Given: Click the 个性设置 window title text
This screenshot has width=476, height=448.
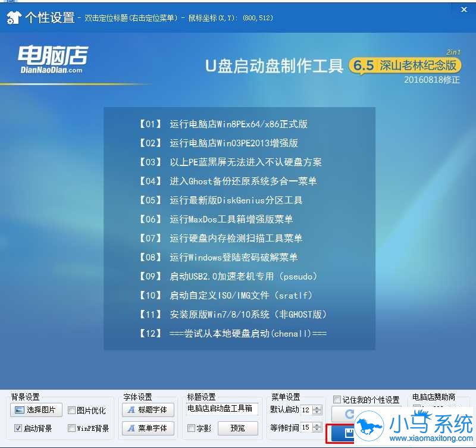Looking at the screenshot, I should click(50, 18).
